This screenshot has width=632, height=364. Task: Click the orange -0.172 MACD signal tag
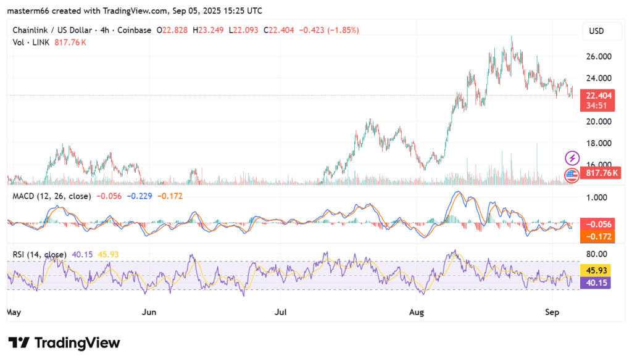597,236
